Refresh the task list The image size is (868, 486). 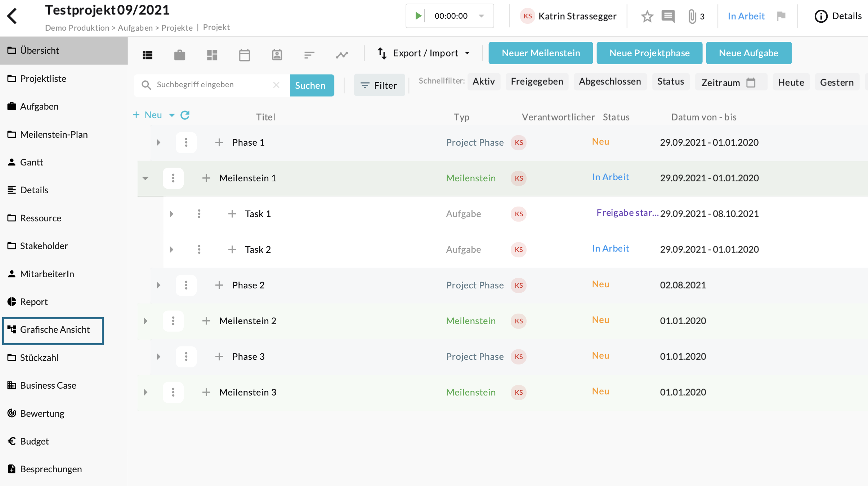tap(185, 115)
